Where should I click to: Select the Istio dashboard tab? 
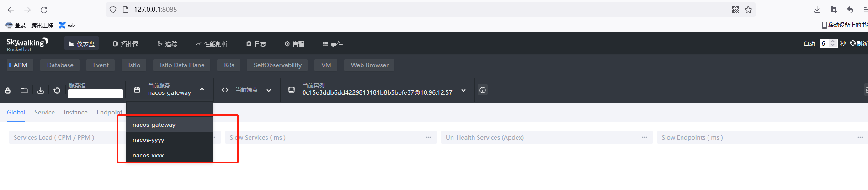point(134,65)
